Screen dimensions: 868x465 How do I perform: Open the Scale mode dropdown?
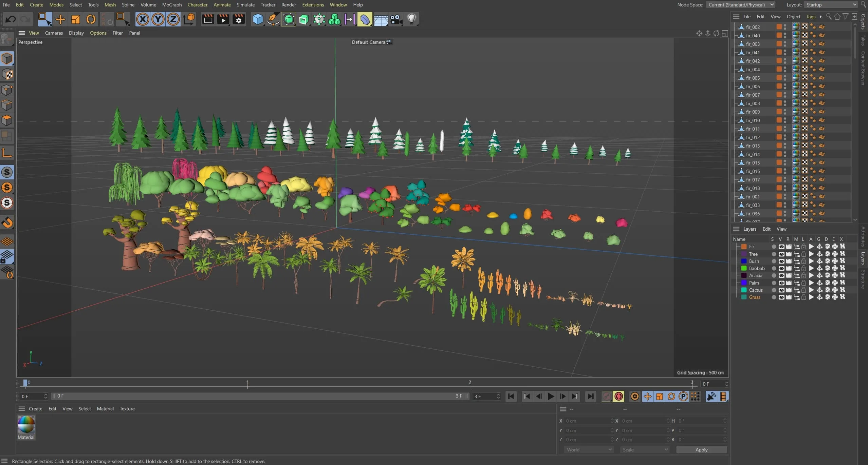(x=645, y=450)
